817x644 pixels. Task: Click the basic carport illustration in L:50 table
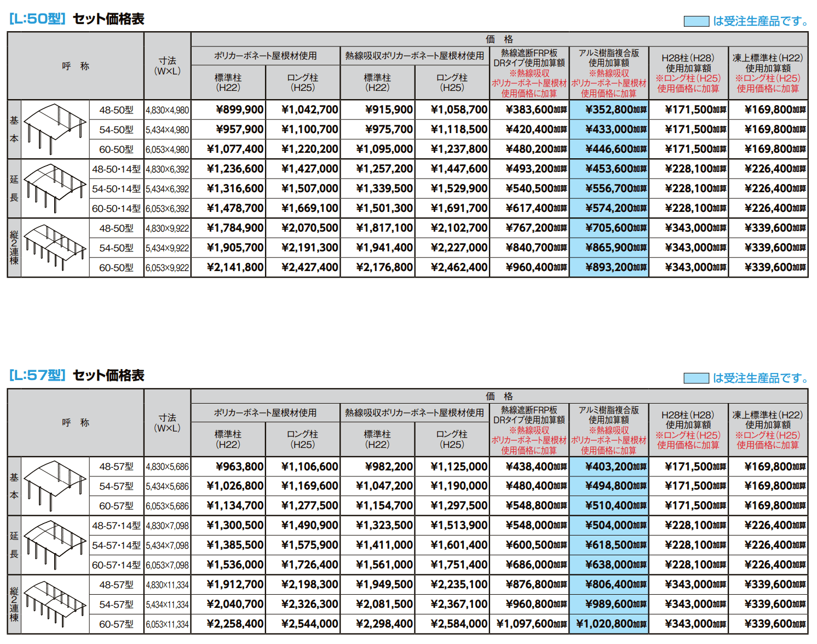pos(55,129)
